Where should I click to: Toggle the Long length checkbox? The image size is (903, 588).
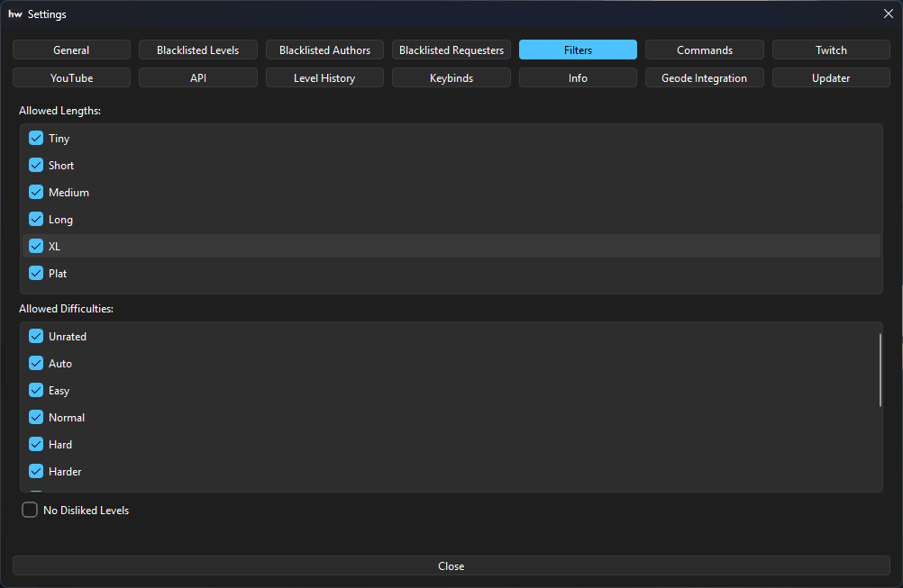click(36, 219)
